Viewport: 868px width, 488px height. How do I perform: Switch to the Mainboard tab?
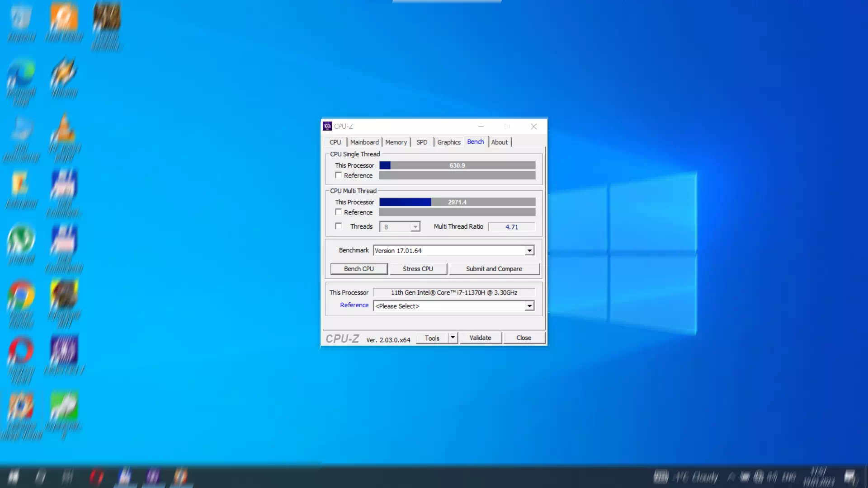[x=364, y=142]
